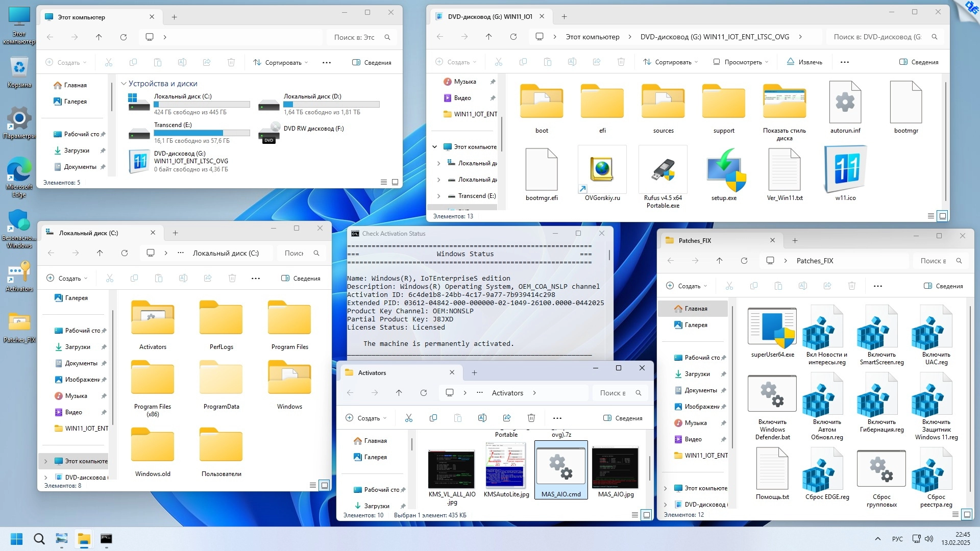The width and height of the screenshot is (980, 551).
Task: Cut selected file in Activators toolbar
Action: (x=409, y=418)
